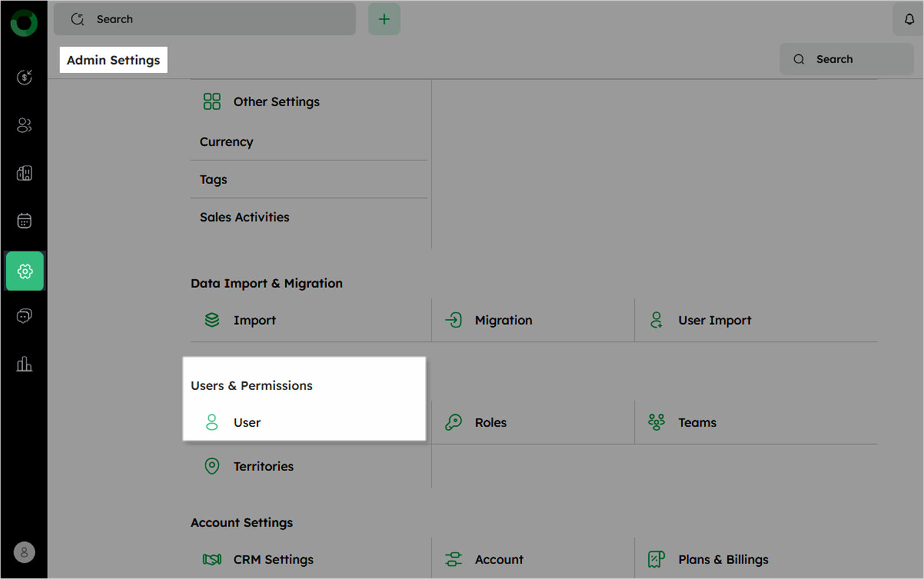The height and width of the screenshot is (579, 924).
Task: Select the settings gear icon in sidebar
Action: [25, 271]
